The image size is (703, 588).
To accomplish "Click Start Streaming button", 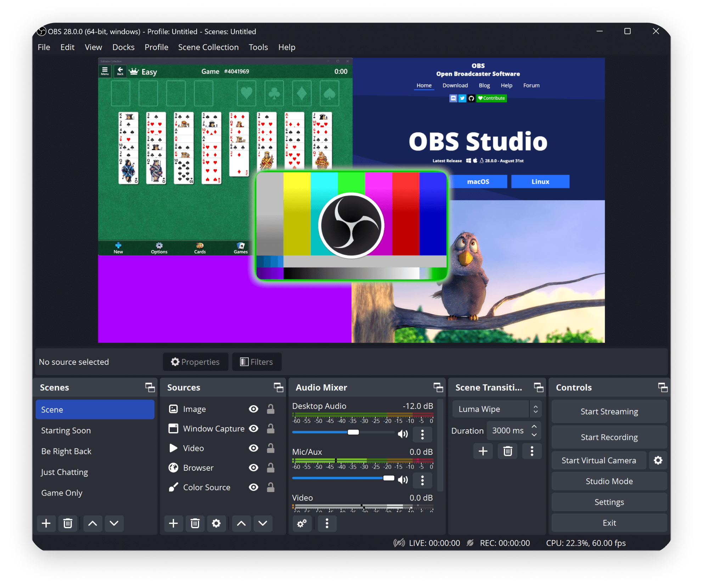I will point(609,411).
